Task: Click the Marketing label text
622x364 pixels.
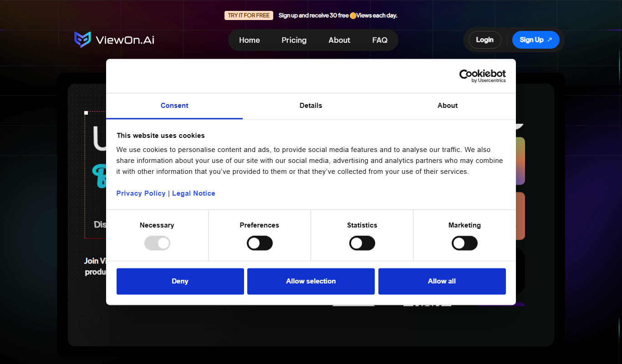Action: [x=464, y=225]
